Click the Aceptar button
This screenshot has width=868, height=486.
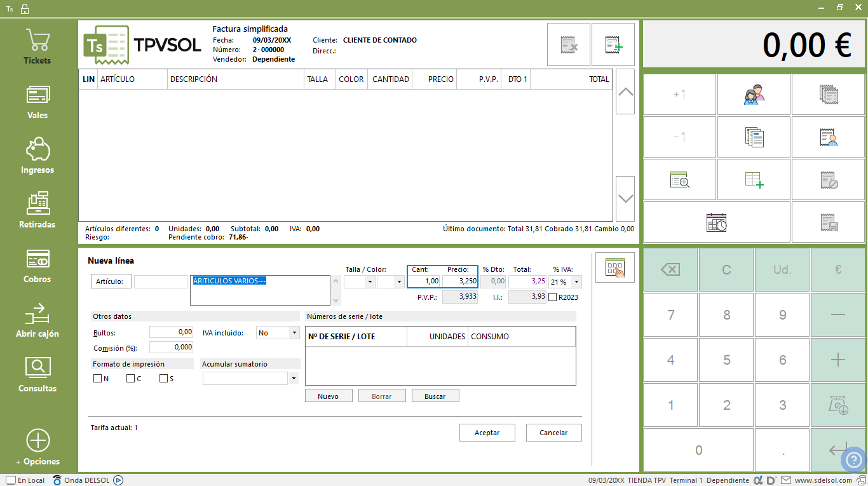(487, 433)
